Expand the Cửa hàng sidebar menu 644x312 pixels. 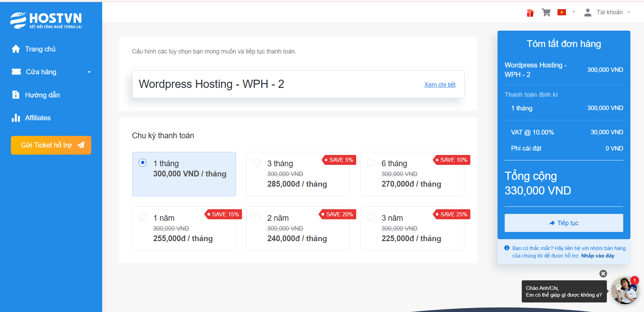pos(51,72)
